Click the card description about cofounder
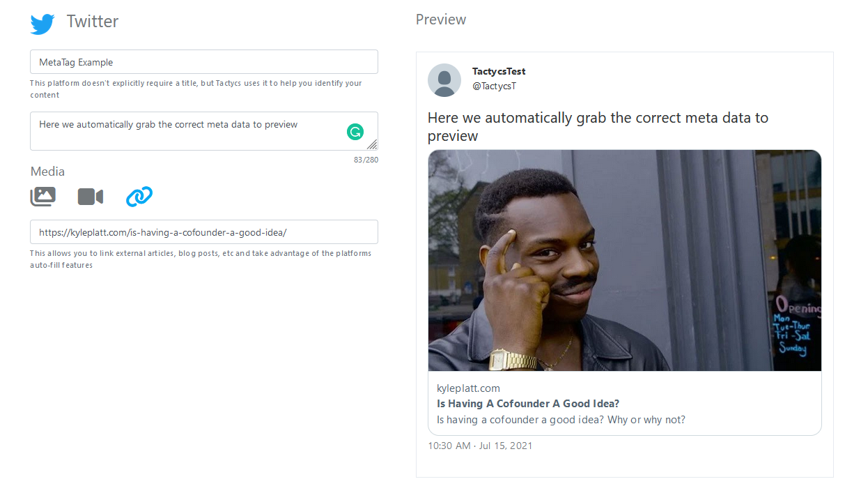The image size is (868, 493). [561, 420]
